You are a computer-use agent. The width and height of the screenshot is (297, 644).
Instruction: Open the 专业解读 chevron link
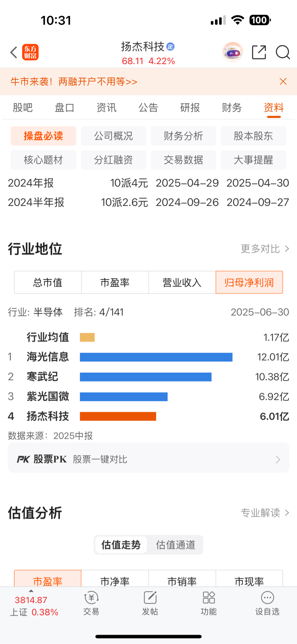tap(265, 513)
